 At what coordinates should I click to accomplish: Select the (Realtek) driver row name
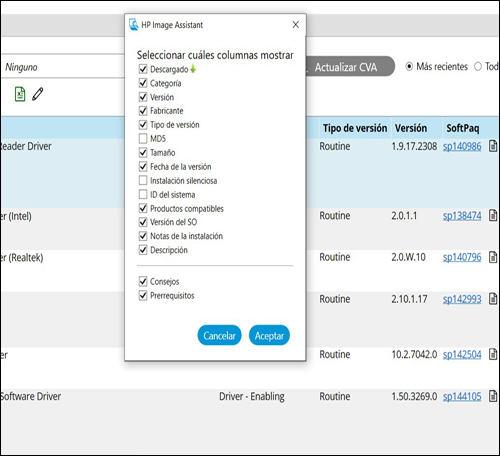pos(22,257)
